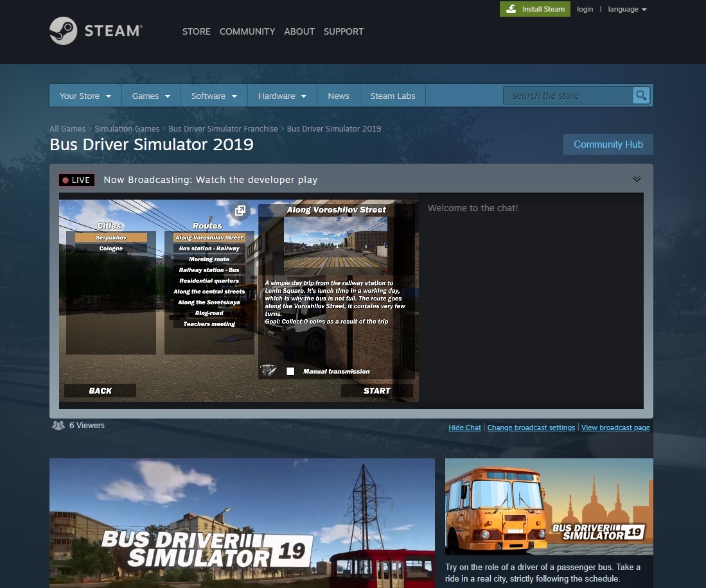The image size is (706, 588).
Task: Open the View broadcast page link
Action: tap(615, 428)
